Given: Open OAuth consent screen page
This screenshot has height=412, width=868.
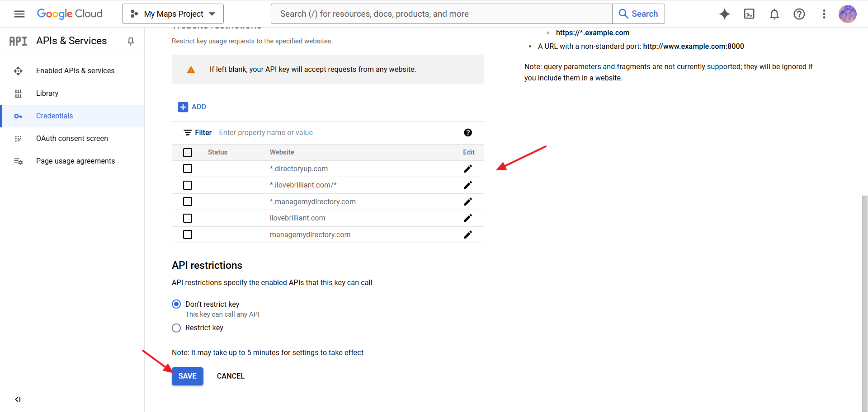Looking at the screenshot, I should click(x=72, y=138).
